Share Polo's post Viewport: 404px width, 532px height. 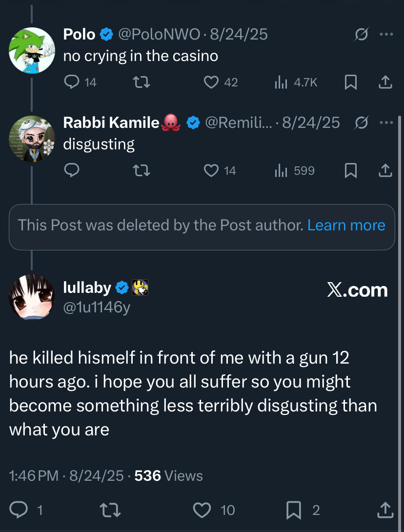point(385,82)
